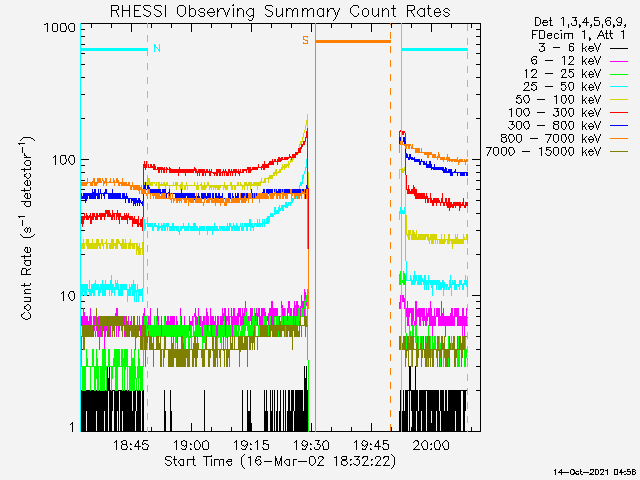
Task: Click the '19:15' time axis label
Action: point(251,444)
